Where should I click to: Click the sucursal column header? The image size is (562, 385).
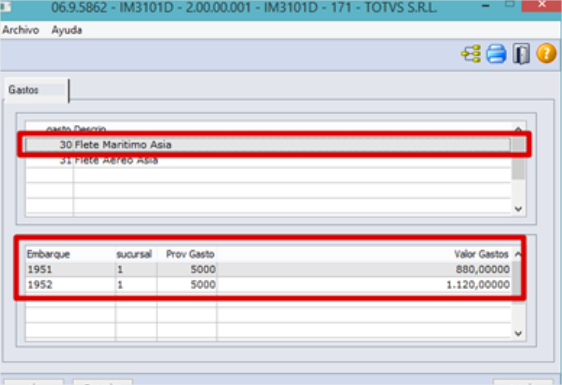click(136, 254)
